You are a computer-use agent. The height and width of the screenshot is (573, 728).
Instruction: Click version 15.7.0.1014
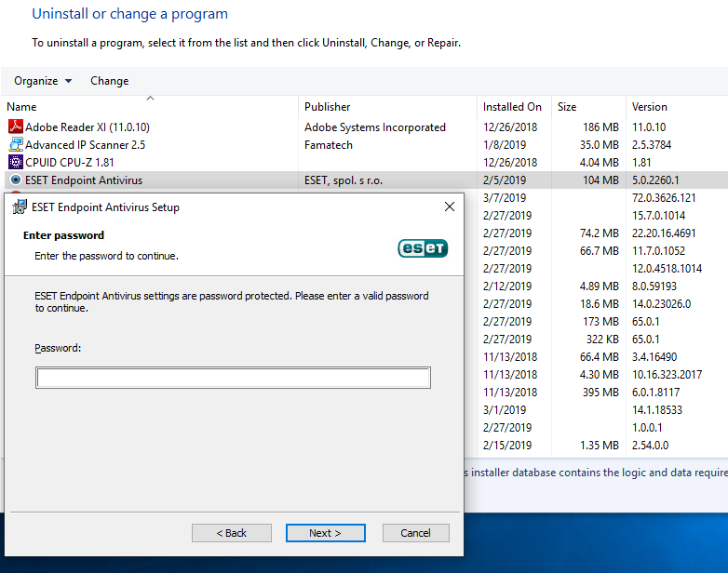click(658, 215)
